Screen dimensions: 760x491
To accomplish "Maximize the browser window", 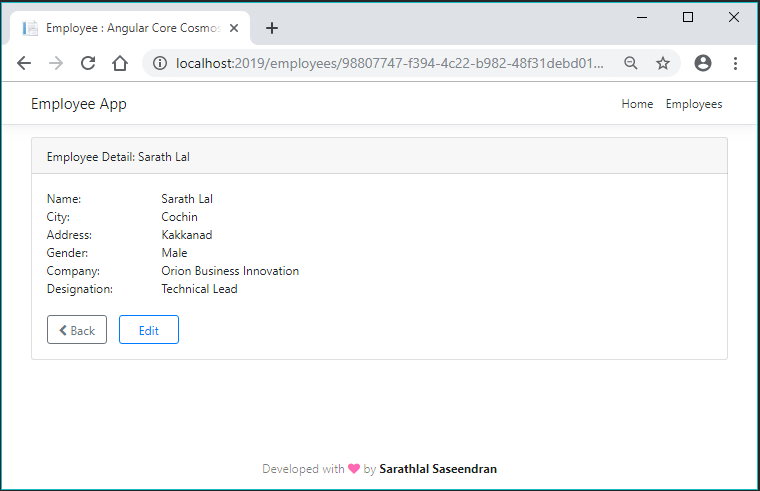I will click(687, 17).
